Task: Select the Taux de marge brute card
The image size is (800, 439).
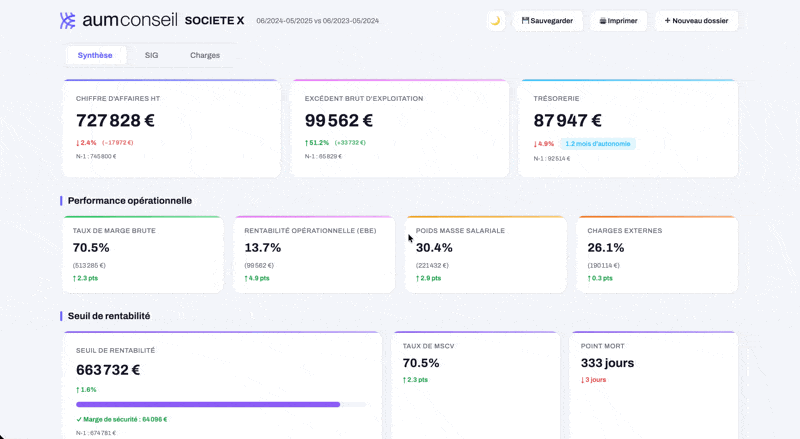Action: (142, 254)
